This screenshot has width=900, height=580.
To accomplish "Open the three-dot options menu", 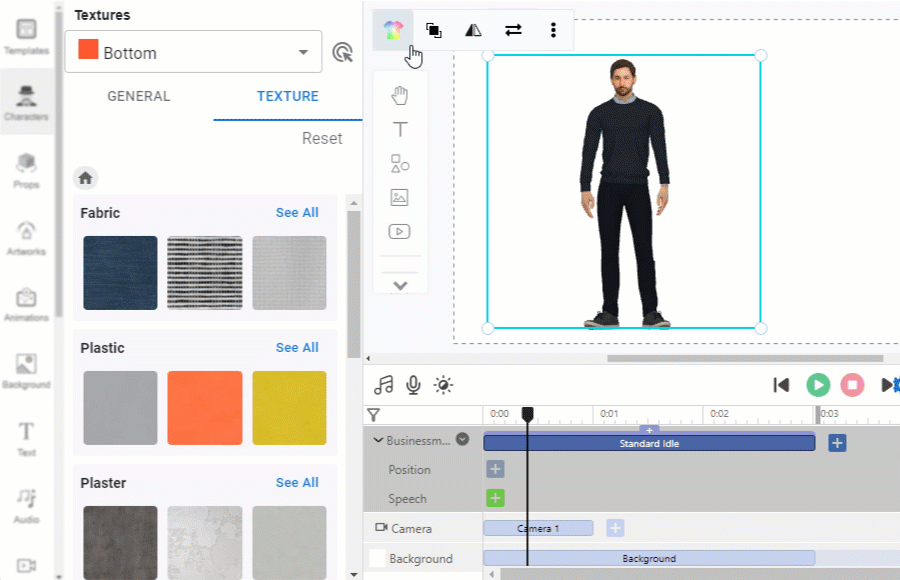I will [553, 30].
